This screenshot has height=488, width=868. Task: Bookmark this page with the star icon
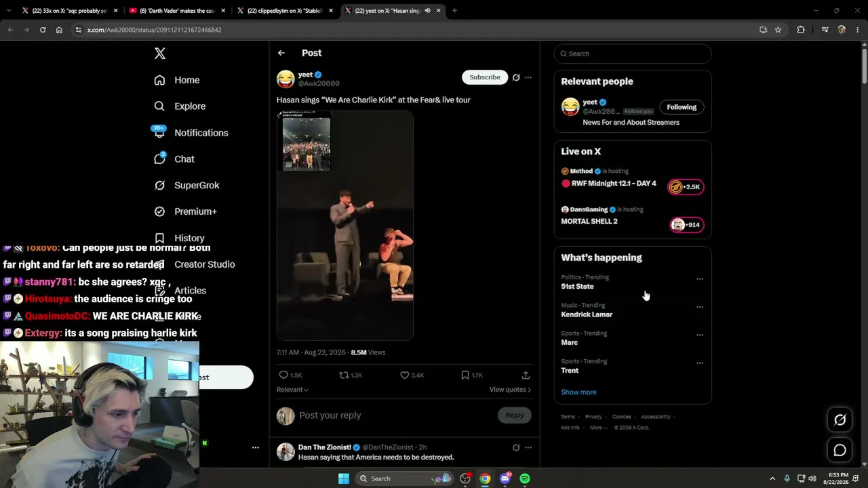[x=778, y=30]
